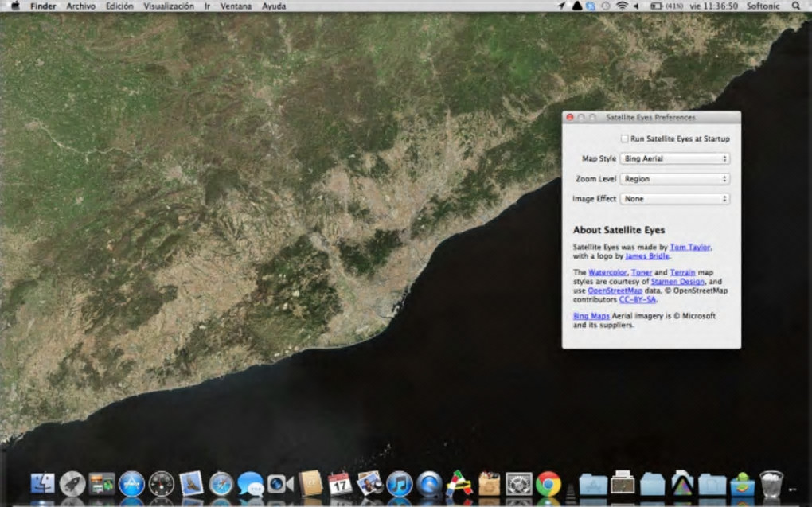This screenshot has width=812, height=507.
Task: Open the Image Effect dropdown
Action: click(675, 199)
